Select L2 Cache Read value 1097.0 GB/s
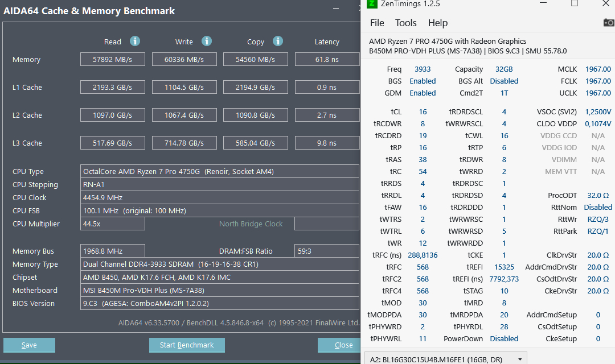Viewport: 615px width, 364px height. click(x=113, y=115)
